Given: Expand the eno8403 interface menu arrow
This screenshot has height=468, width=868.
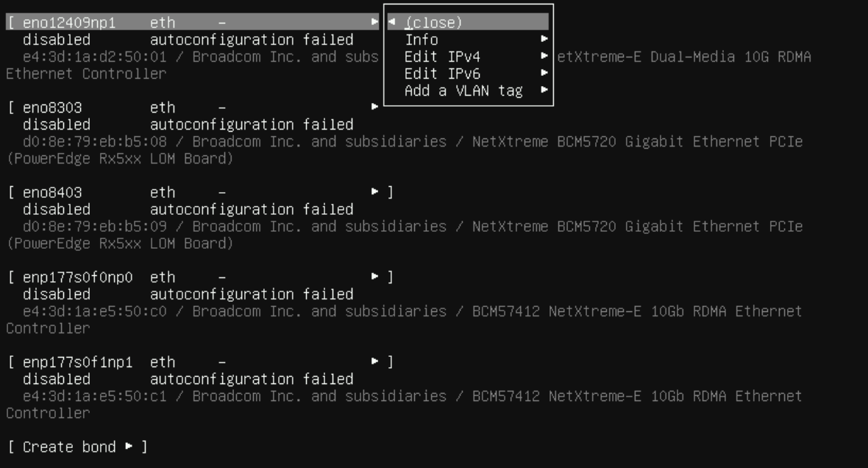Looking at the screenshot, I should [376, 192].
